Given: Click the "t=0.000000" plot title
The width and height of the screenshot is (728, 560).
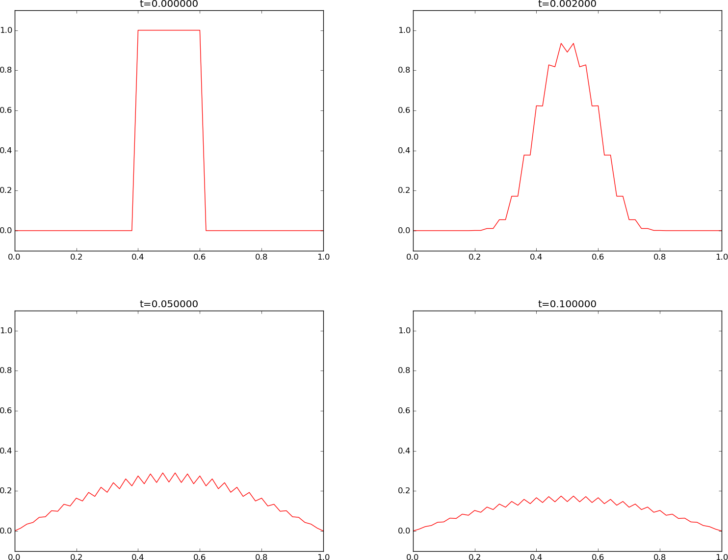Looking at the screenshot, I should click(x=169, y=4).
